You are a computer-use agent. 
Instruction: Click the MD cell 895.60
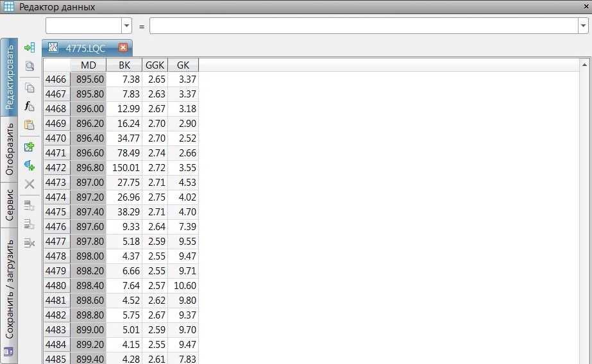[x=89, y=79]
